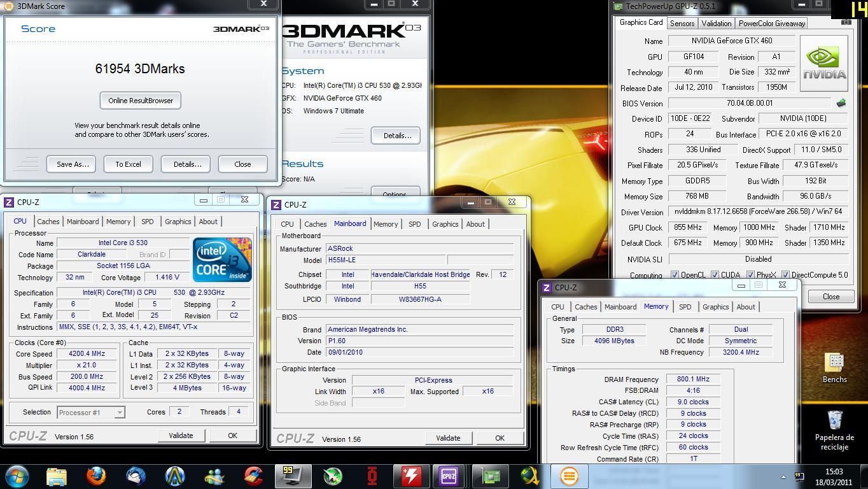Click the GPU-Z camera screenshot icon
Screen dimensions: 868x489
[x=846, y=23]
